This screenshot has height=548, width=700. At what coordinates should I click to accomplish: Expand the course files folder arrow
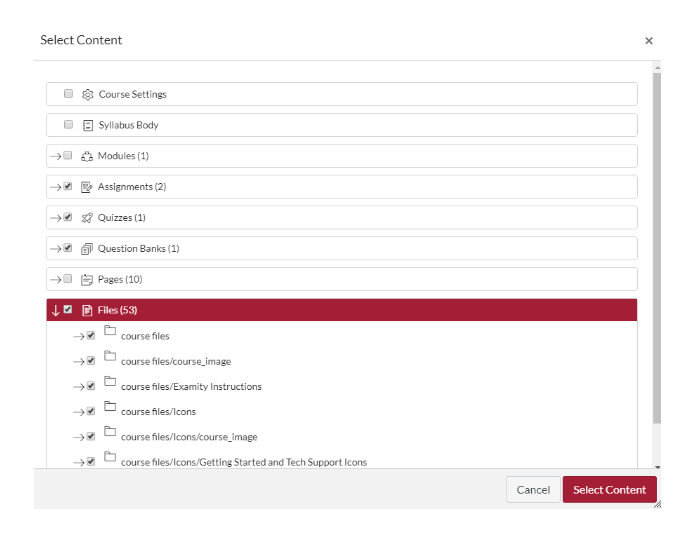pyautogui.click(x=79, y=336)
